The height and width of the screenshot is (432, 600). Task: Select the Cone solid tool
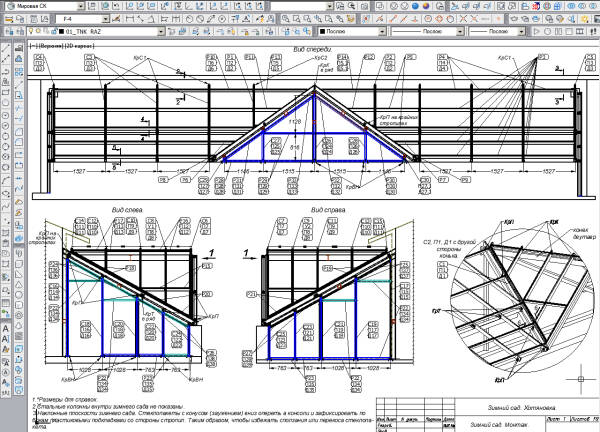tap(19, 284)
